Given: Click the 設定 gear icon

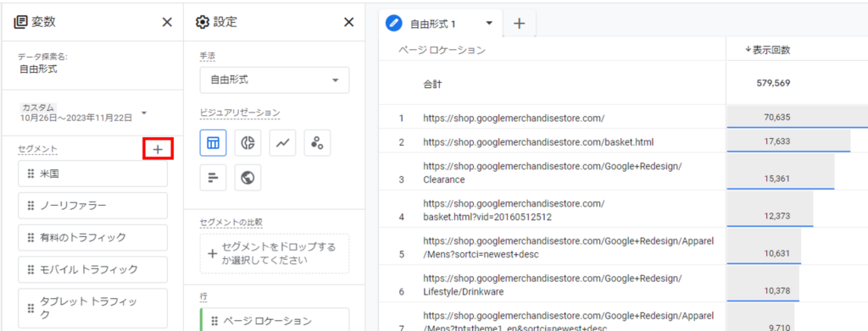Looking at the screenshot, I should click(203, 22).
